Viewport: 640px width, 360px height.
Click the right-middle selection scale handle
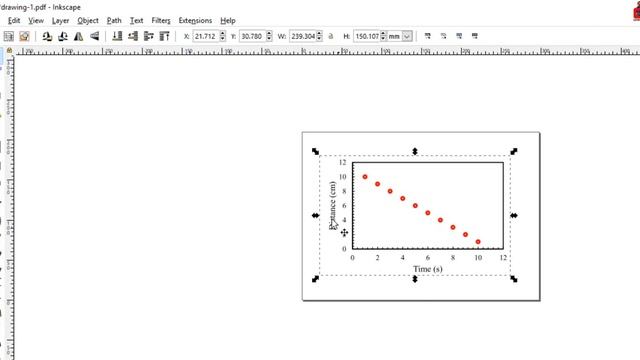[514, 216]
